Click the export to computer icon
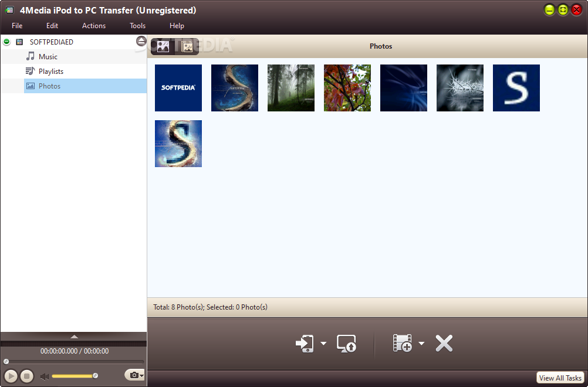Image resolution: width=588 pixels, height=387 pixels. [346, 343]
